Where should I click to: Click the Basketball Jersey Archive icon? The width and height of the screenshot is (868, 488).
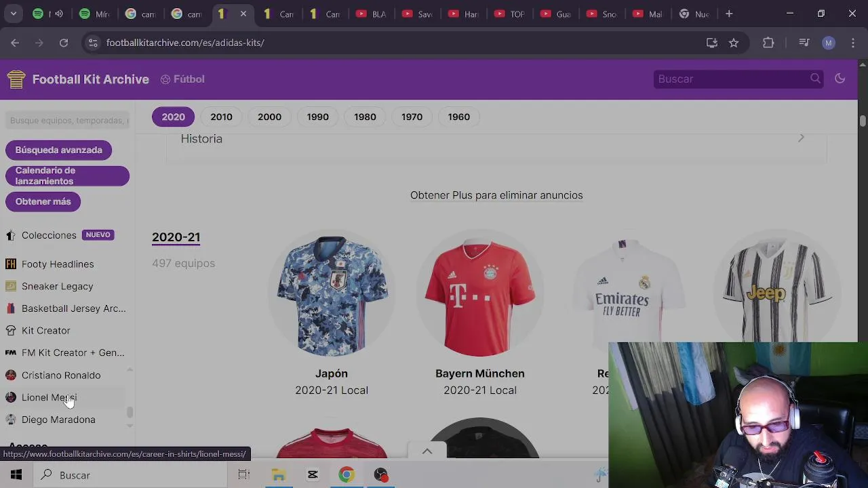[11, 308]
